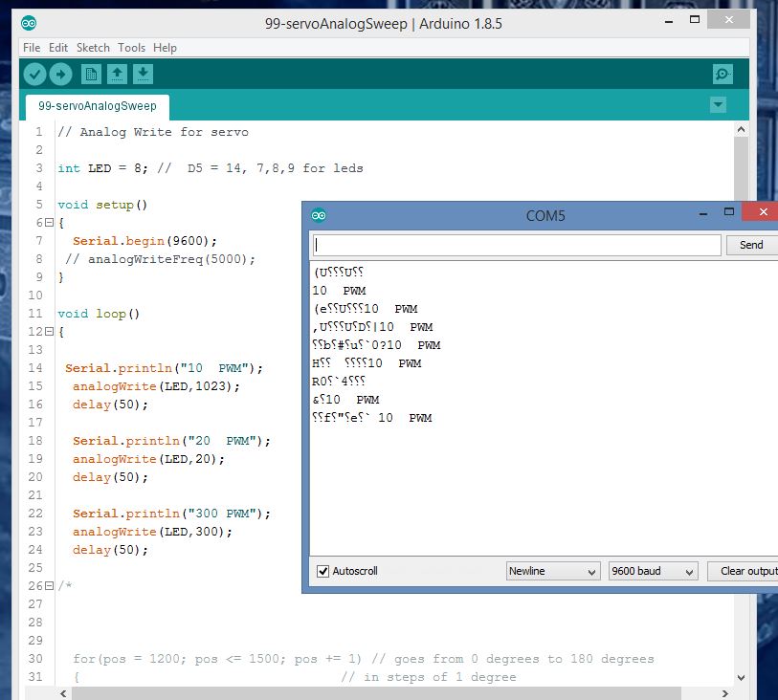Save the sketch using the Save icon
The height and width of the screenshot is (700, 778).
[x=144, y=73]
